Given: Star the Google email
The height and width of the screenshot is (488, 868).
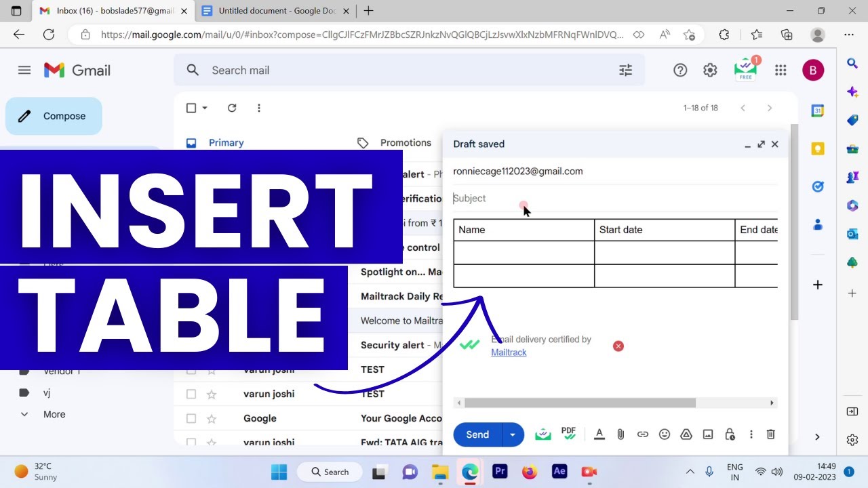Looking at the screenshot, I should tap(211, 418).
